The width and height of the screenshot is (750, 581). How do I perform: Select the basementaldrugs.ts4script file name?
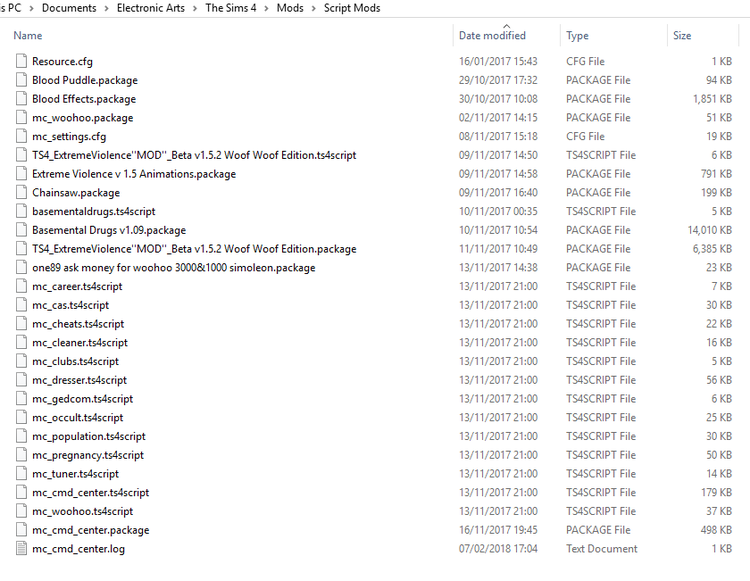(94, 211)
